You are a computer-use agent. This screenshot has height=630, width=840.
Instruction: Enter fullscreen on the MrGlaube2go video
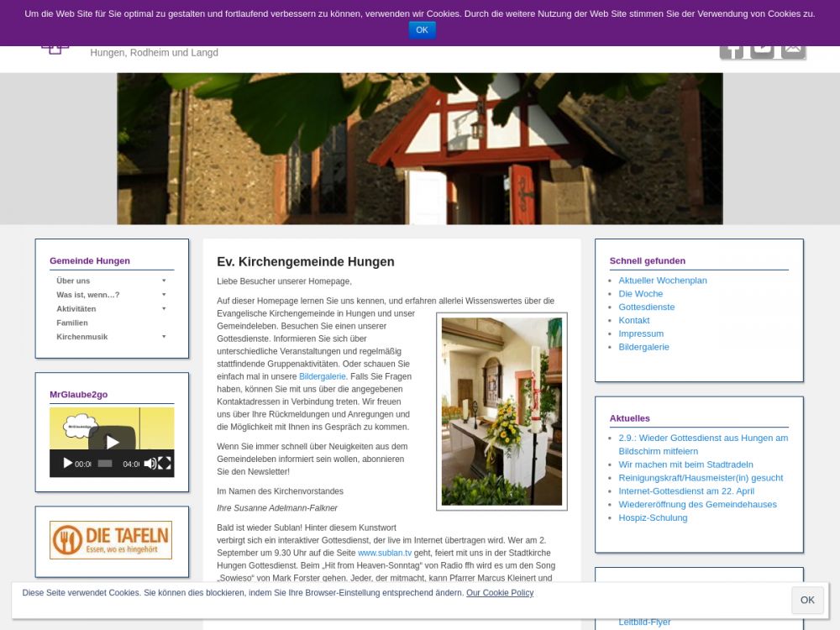click(x=165, y=464)
